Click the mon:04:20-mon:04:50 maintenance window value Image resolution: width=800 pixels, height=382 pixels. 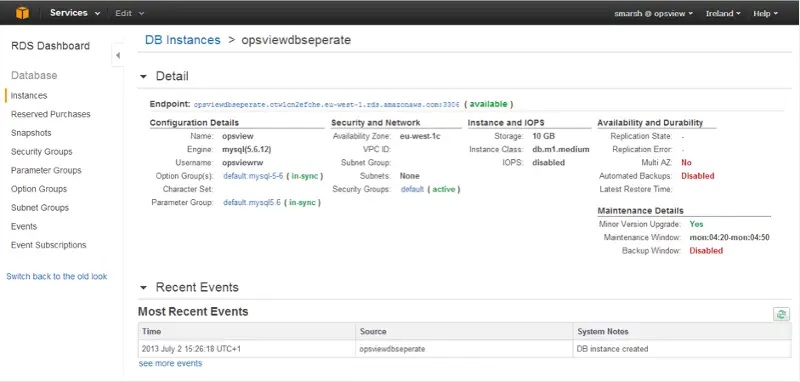[729, 237]
